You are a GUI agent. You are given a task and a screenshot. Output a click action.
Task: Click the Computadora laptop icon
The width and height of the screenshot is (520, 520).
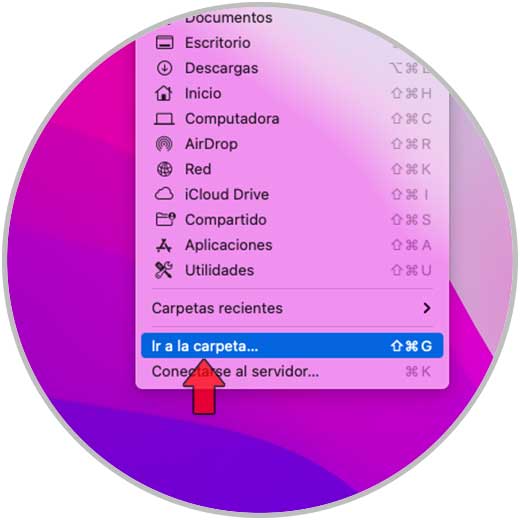coord(164,119)
